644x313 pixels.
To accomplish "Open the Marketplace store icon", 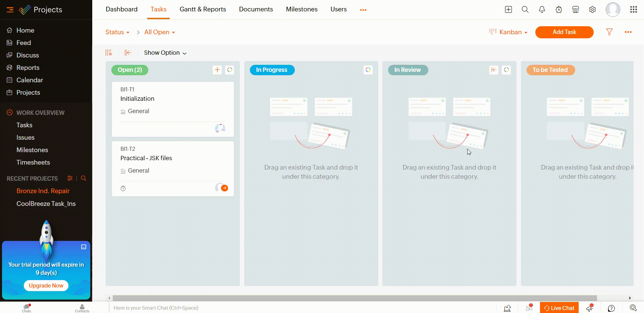I will (x=576, y=9).
